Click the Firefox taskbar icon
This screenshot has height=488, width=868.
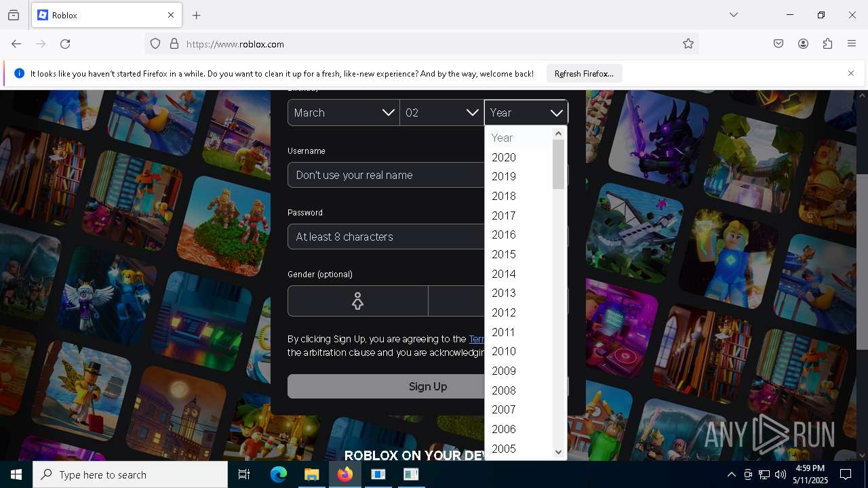click(344, 474)
